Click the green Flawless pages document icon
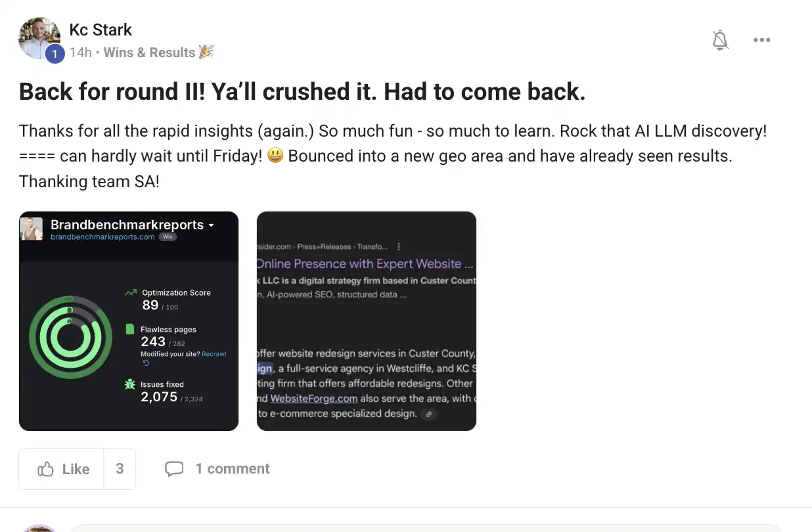The height and width of the screenshot is (532, 812). point(130,330)
